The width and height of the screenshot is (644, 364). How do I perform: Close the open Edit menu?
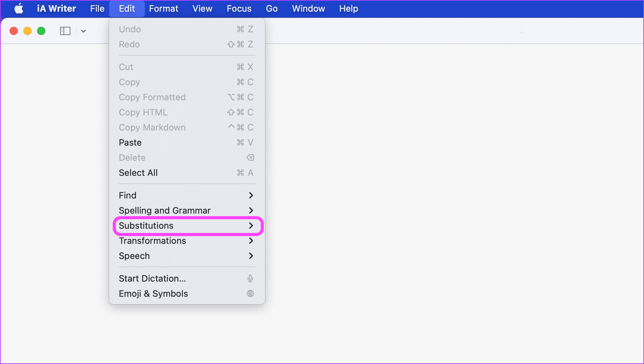(x=127, y=9)
